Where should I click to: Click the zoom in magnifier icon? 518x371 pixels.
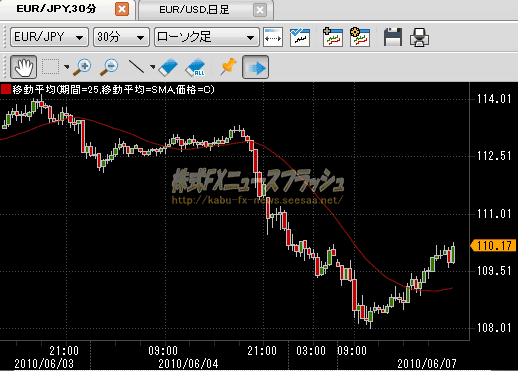(82, 67)
